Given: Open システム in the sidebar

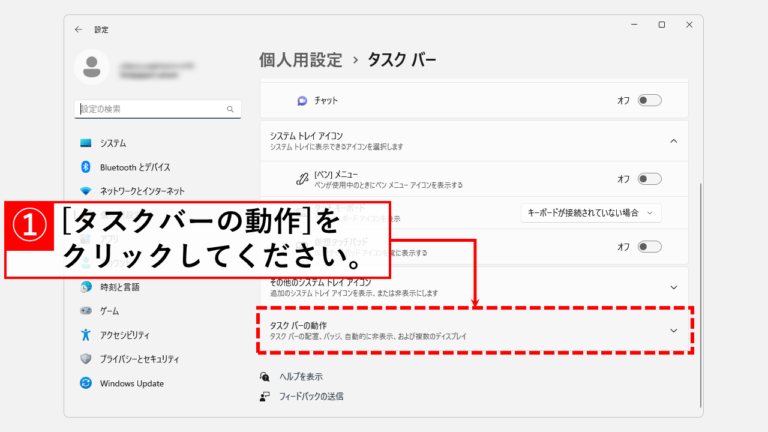Looking at the screenshot, I should pos(113,144).
